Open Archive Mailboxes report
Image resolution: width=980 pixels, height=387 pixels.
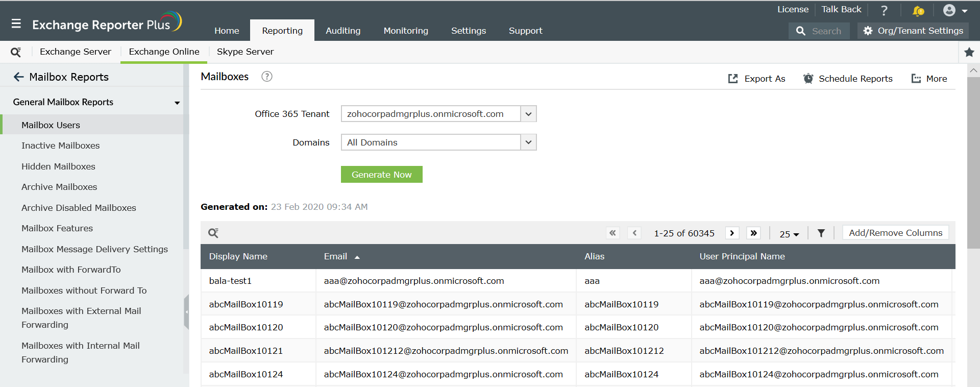tap(59, 187)
